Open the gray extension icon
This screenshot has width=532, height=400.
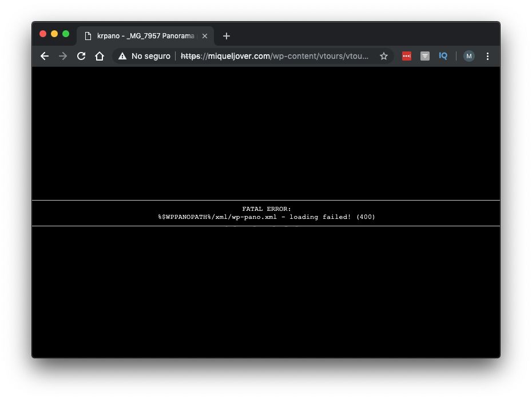point(425,56)
